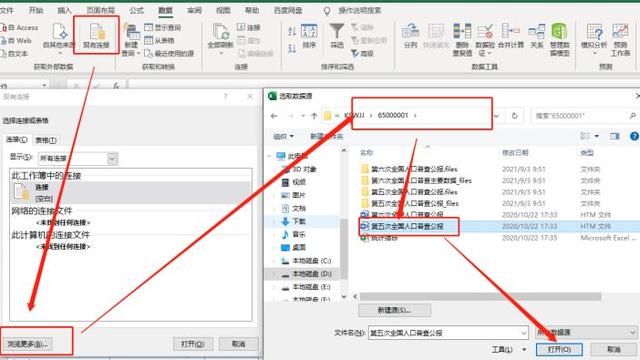Click the help question mark in Existing Connections dialog
640x360 pixels.
point(226,97)
